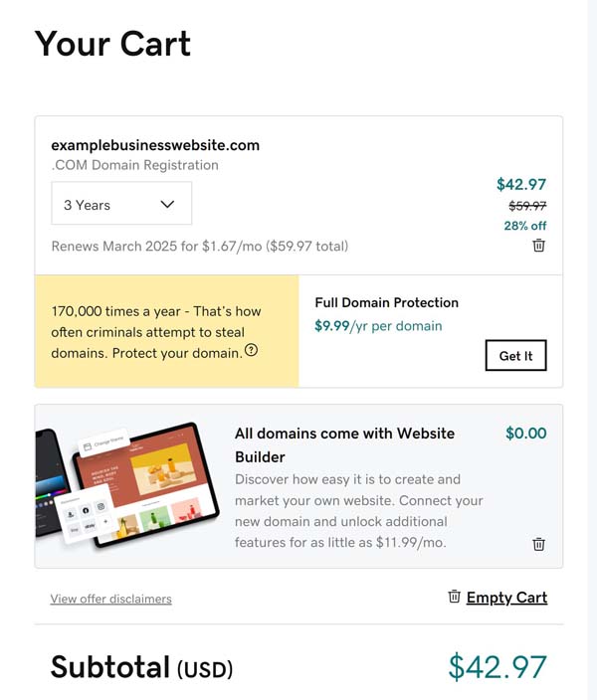Click the yellow domain theft warning banner
Viewport: 597px width, 700px height.
[167, 331]
